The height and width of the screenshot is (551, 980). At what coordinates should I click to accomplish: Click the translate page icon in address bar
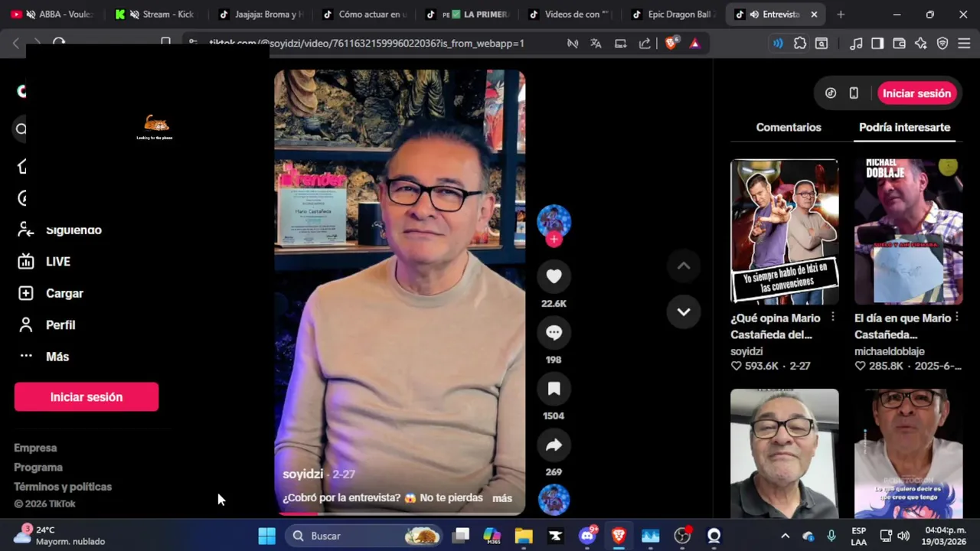(596, 44)
